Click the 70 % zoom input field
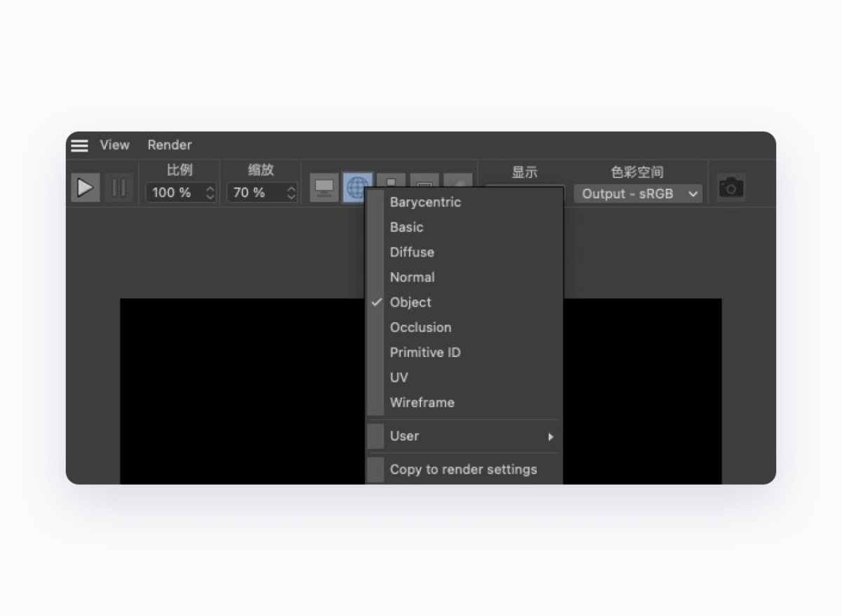Viewport: 842px width, 616px height. tap(254, 193)
